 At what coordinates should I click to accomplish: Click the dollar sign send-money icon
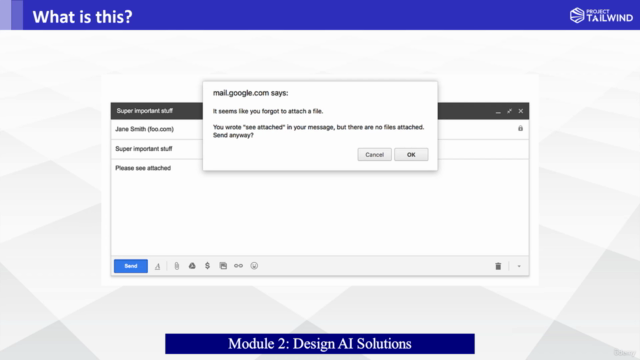(x=207, y=266)
